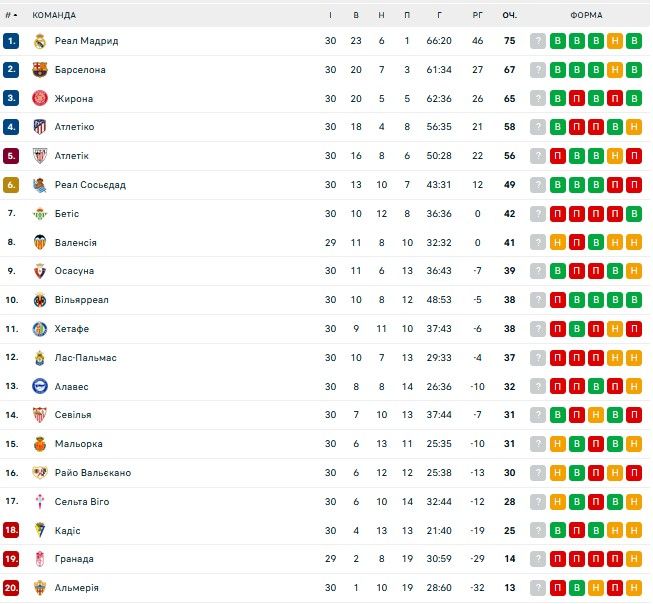Click the Real Madrid club crest
653x604 pixels.
[40, 41]
